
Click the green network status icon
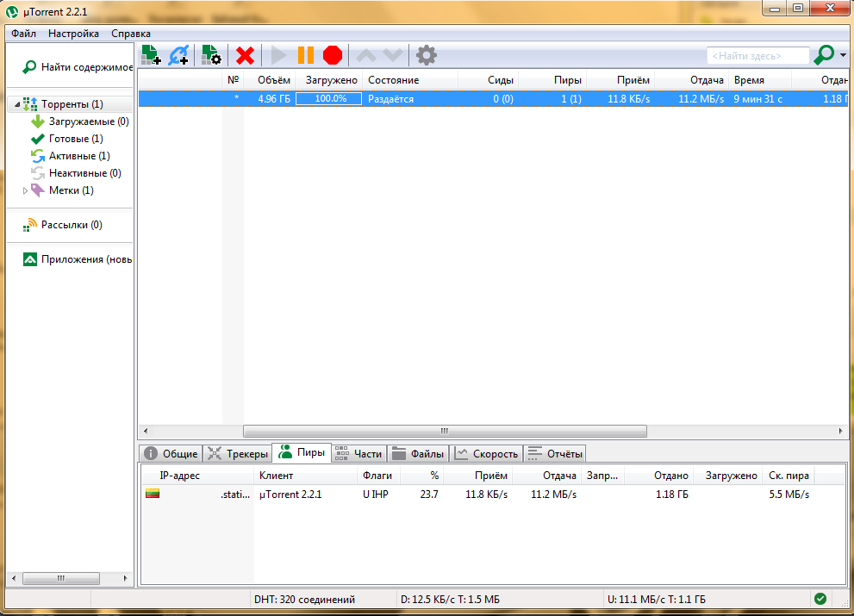[x=820, y=599]
